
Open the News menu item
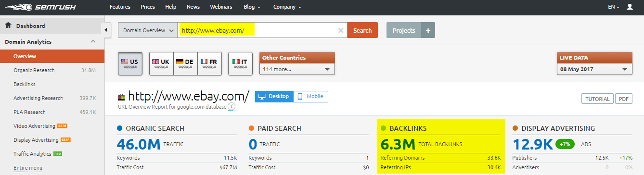coord(193,7)
